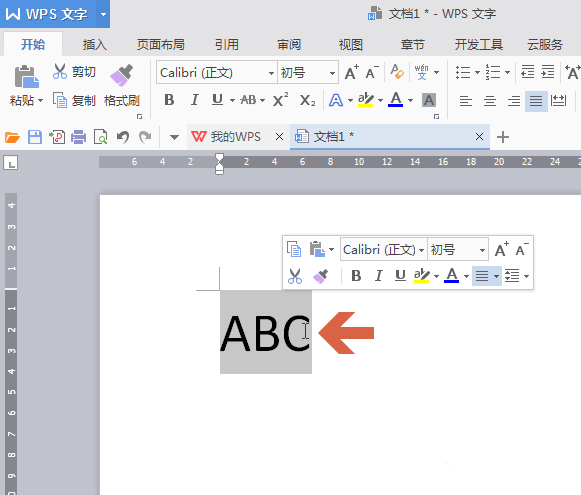Click superscript X² icon
Image resolution: width=581 pixels, height=495 pixels.
point(280,100)
